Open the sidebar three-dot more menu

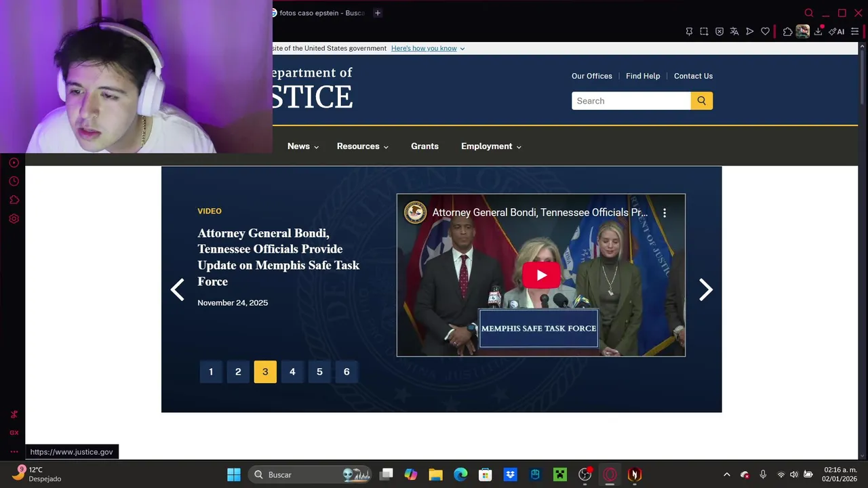click(14, 451)
